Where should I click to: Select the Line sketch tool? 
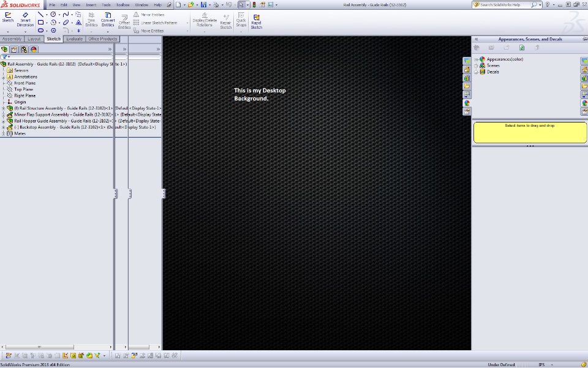pos(40,15)
